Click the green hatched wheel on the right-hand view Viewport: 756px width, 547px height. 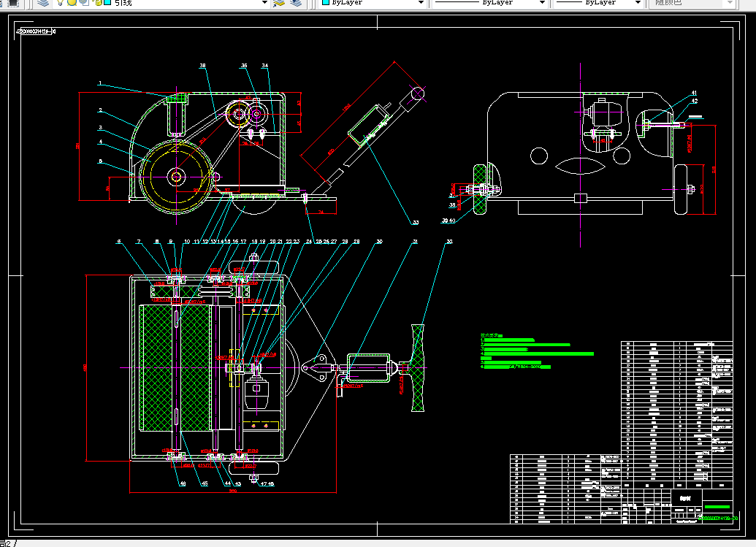480,189
